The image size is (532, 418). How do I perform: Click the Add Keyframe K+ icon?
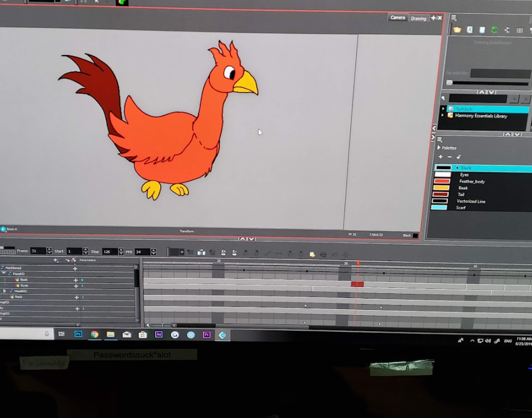(223, 252)
